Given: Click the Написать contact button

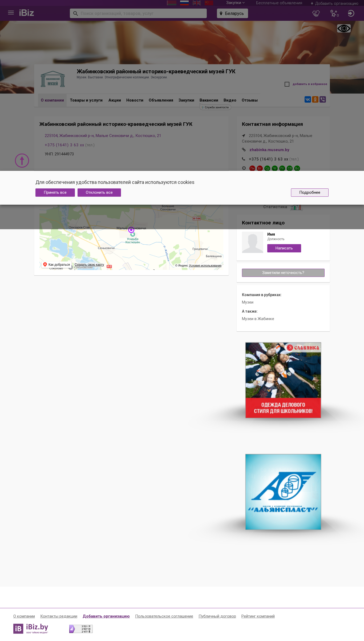Looking at the screenshot, I should click(x=284, y=248).
